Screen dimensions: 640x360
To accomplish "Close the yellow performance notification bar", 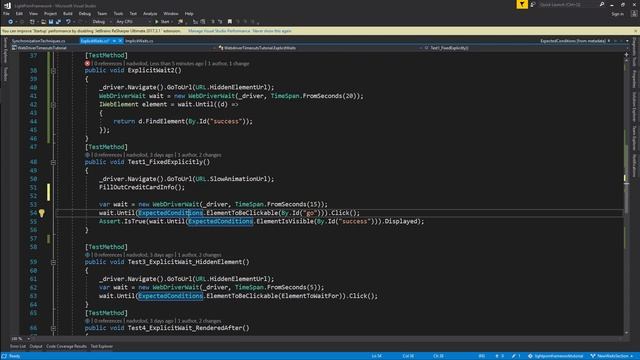I will (636, 31).
